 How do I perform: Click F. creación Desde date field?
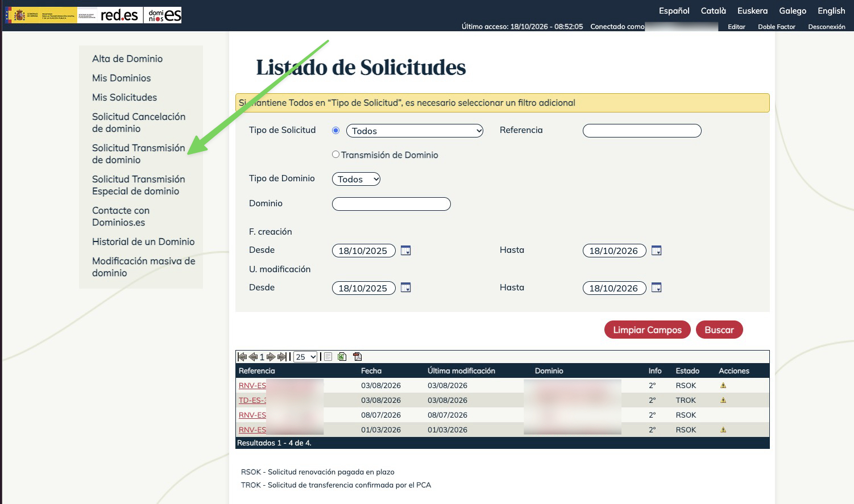pos(364,251)
